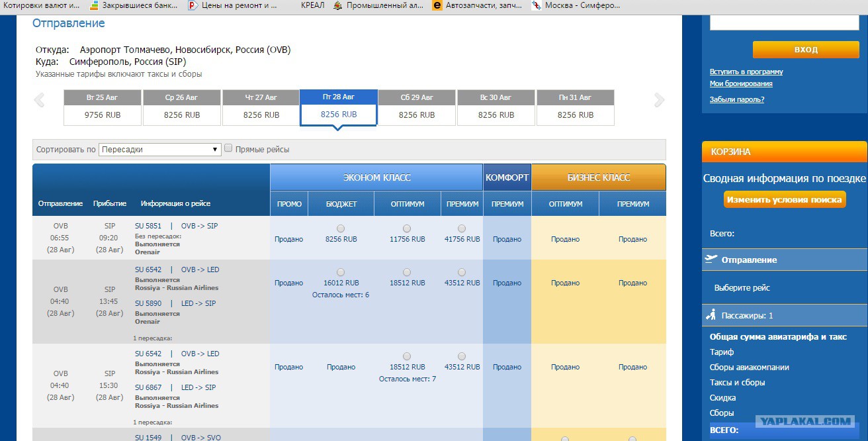Open the Забыли пароль? link
The width and height of the screenshot is (868, 441).
coord(736,99)
